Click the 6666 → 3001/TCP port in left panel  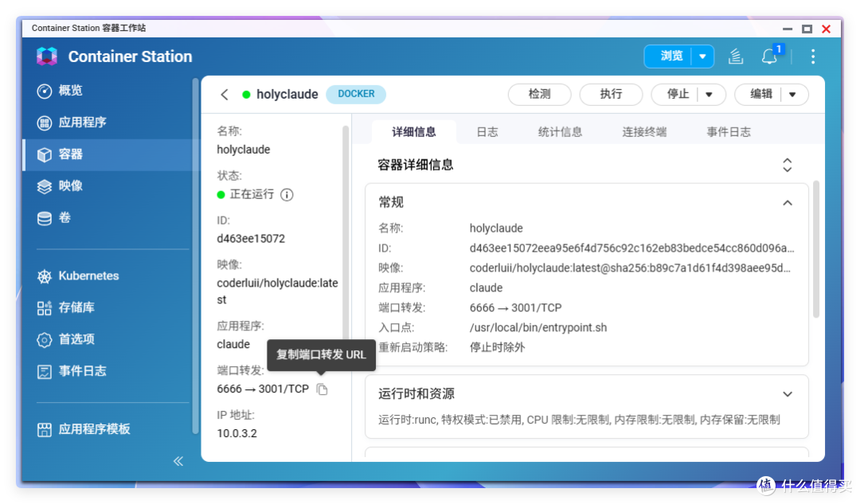[263, 389]
